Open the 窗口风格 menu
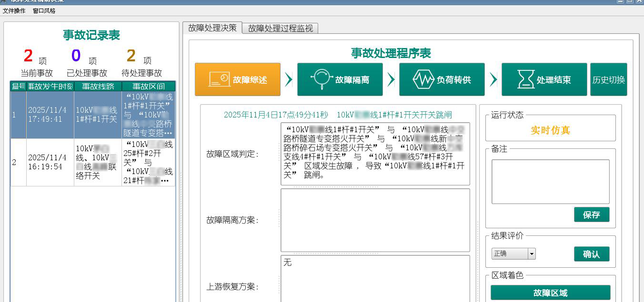The image size is (644, 302). pos(44,10)
